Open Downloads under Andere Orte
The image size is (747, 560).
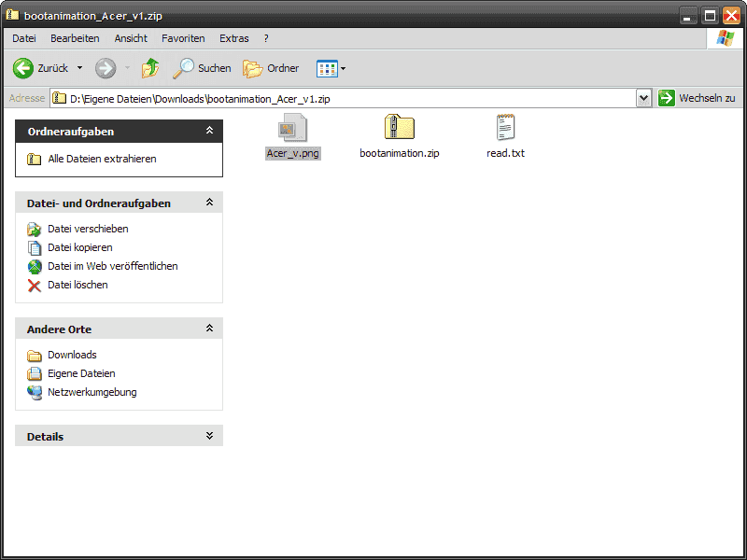coord(72,355)
